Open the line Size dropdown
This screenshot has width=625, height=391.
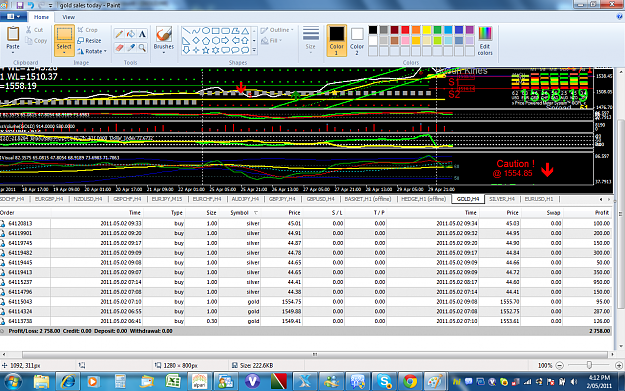pyautogui.click(x=311, y=39)
